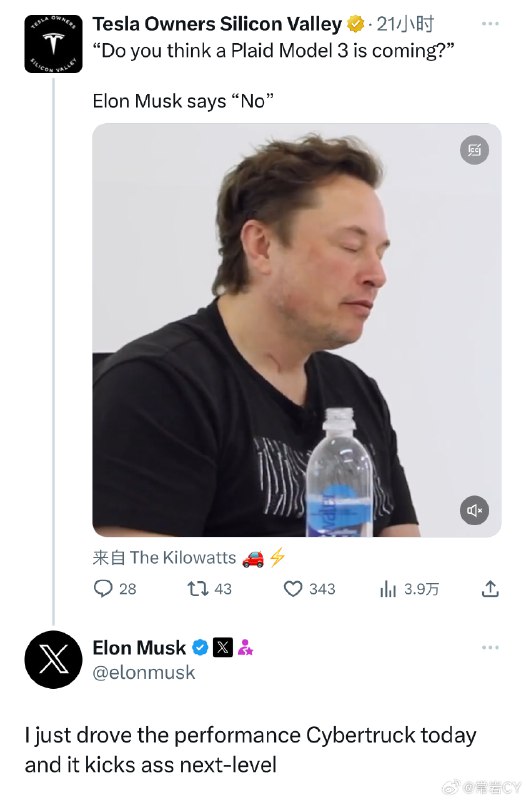Visit The Kilowatts video source link

(183, 558)
